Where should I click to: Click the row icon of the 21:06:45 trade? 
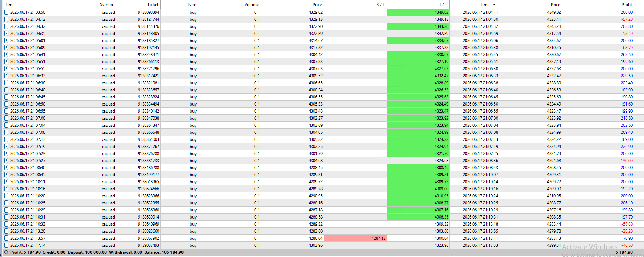coord(6,97)
